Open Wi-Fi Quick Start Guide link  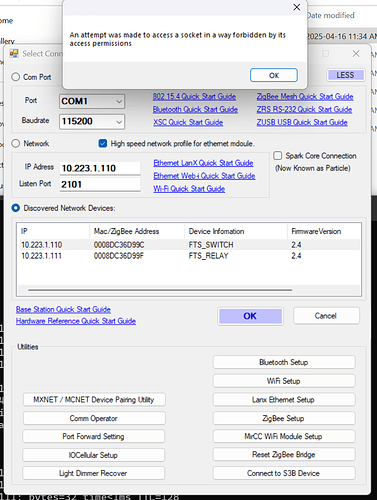pyautogui.click(x=189, y=189)
